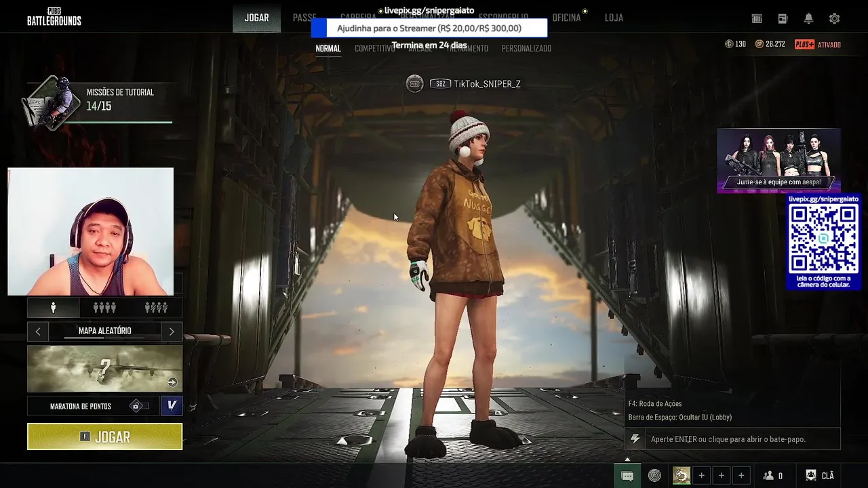Click the MAPA ALEATÓRIO label
This screenshot has height=488, width=868.
104,331
